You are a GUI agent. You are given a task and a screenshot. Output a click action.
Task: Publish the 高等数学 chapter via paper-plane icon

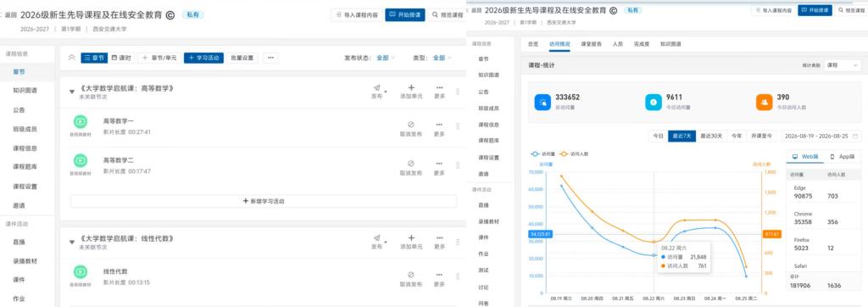tap(377, 87)
